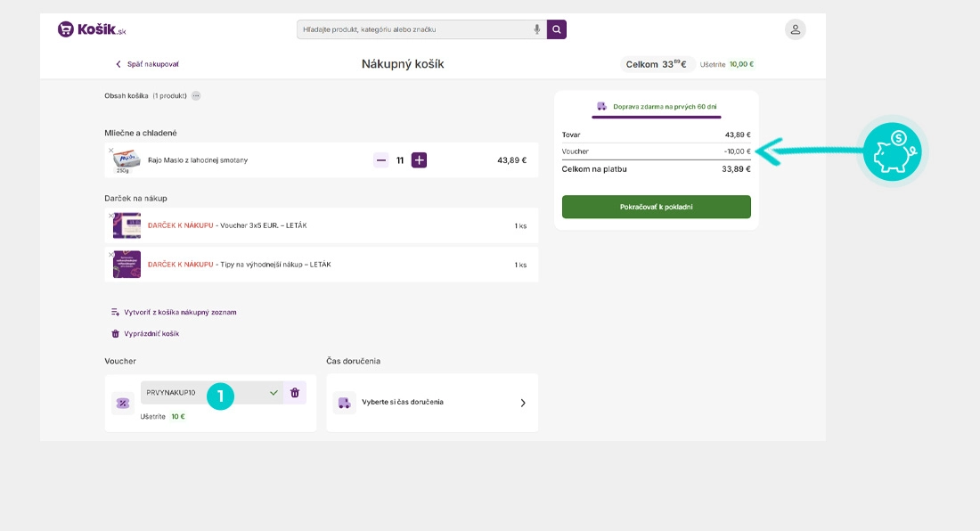Click Ušetríte 10 € below the voucher field

coord(162,417)
